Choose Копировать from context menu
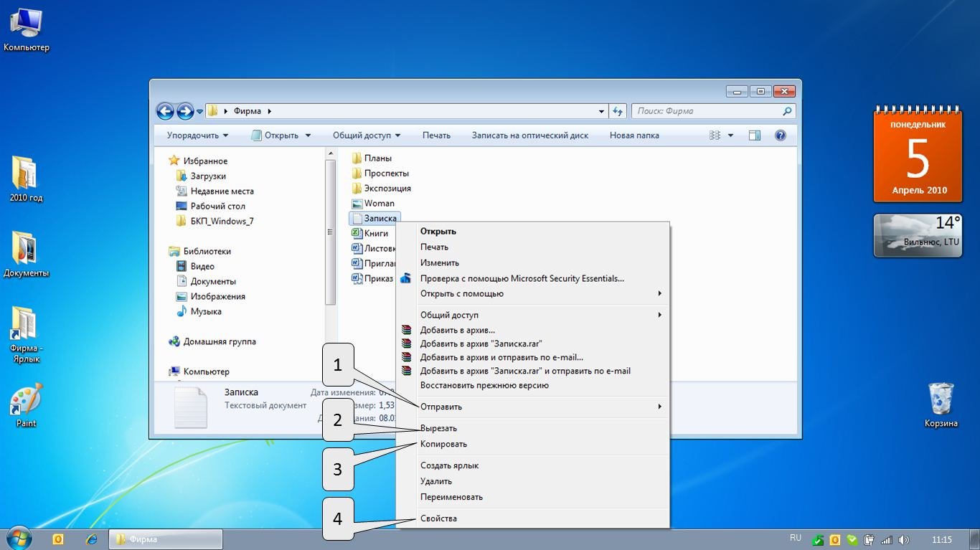The image size is (980, 550). [443, 444]
